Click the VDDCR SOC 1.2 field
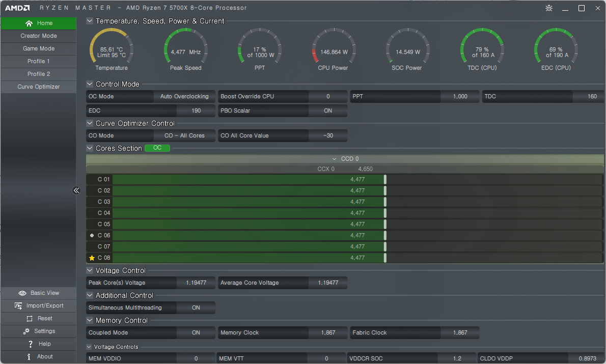 click(x=457, y=358)
